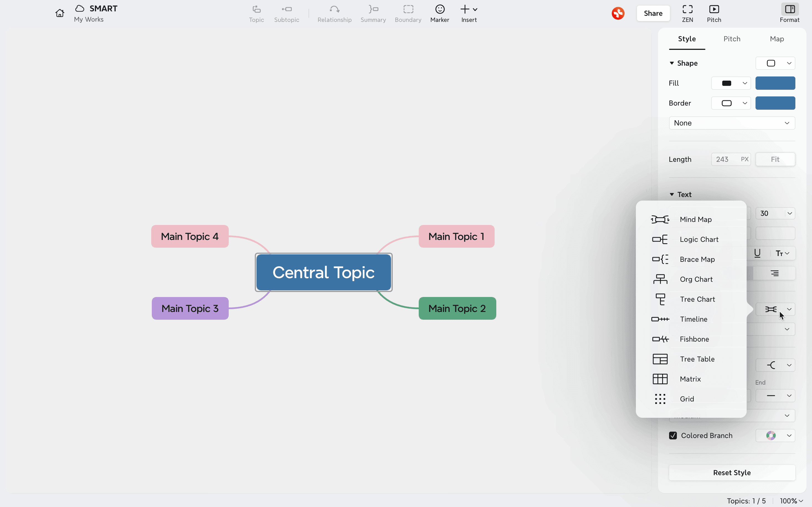The image size is (812, 507).
Task: Open the Border style dropdown
Action: (731, 103)
